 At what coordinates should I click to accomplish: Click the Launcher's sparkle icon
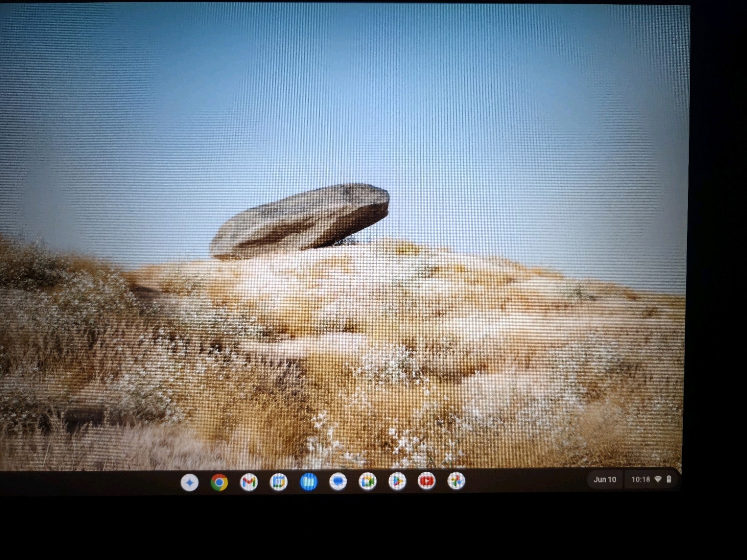[189, 481]
